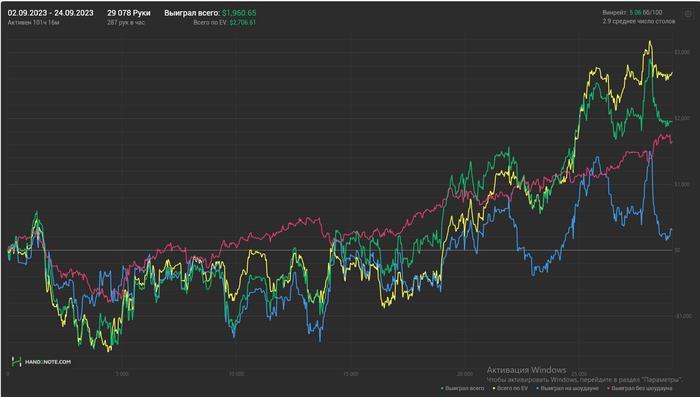This screenshot has height=397, width=700.
Task: Click the total winnings value "$1,960.65"
Action: coord(239,13)
